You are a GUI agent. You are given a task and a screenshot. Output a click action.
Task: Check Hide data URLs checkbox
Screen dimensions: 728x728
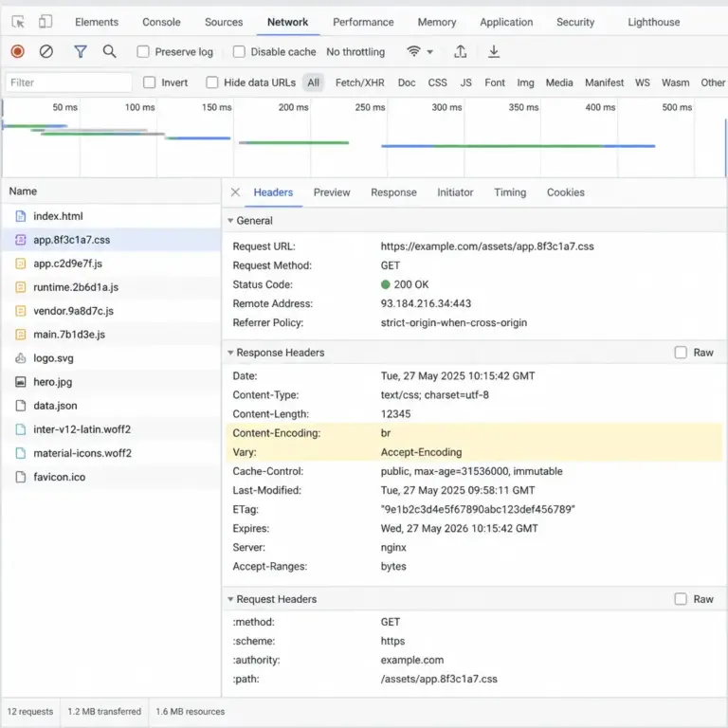click(211, 82)
